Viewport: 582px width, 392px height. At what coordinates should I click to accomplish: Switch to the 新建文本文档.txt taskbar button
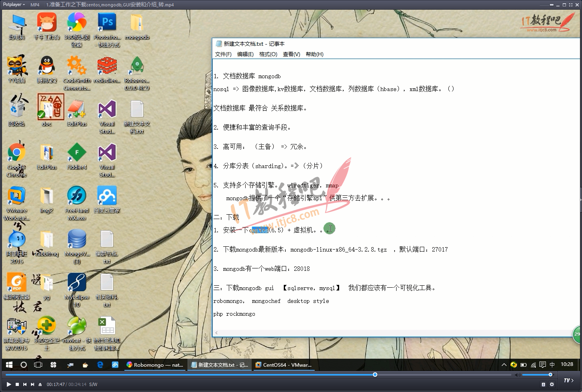220,365
